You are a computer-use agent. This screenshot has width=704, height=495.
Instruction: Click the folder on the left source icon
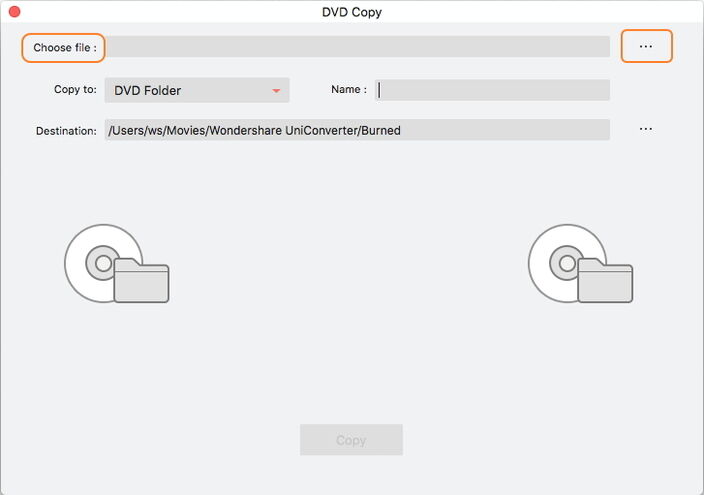(141, 281)
